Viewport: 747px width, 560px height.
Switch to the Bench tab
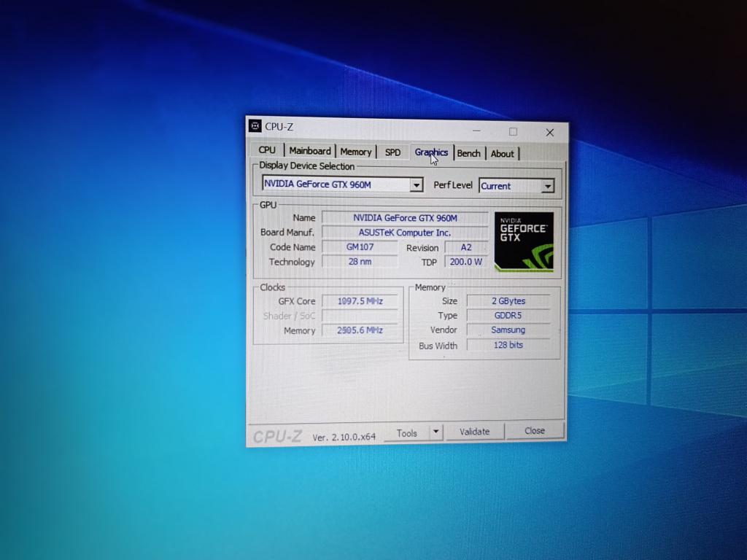(468, 153)
